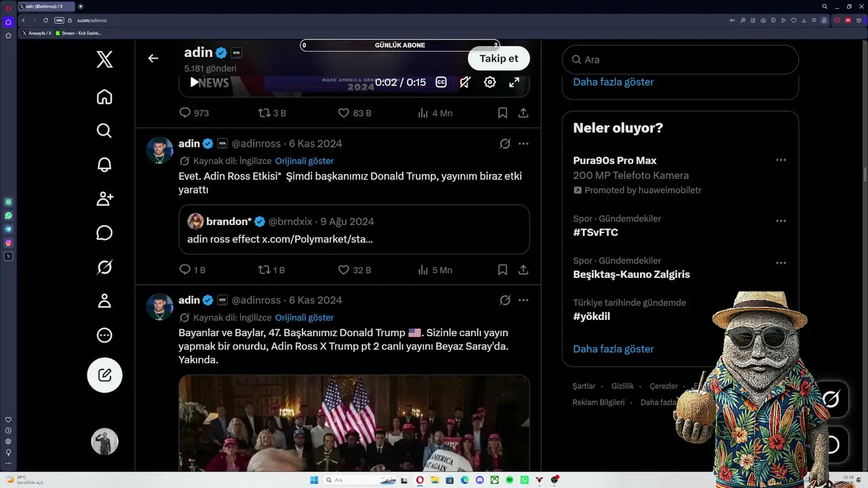Like the post with 32 B likes

click(x=355, y=270)
